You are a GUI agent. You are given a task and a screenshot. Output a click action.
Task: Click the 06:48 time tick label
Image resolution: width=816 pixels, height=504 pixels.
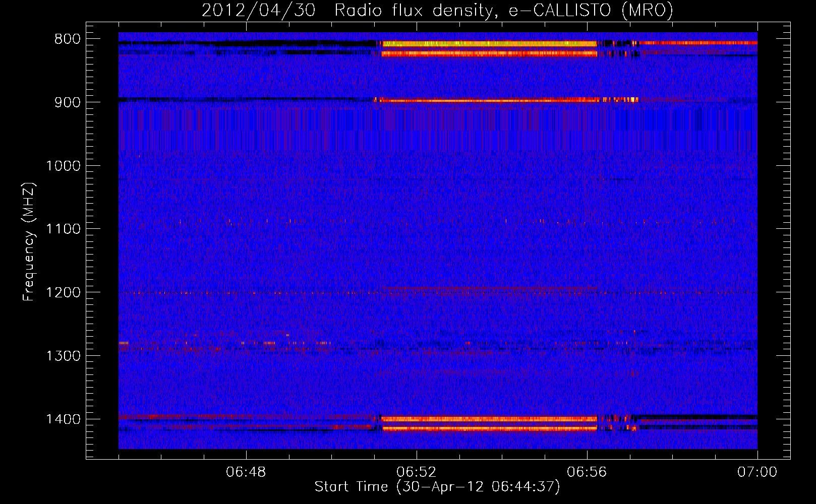point(246,472)
